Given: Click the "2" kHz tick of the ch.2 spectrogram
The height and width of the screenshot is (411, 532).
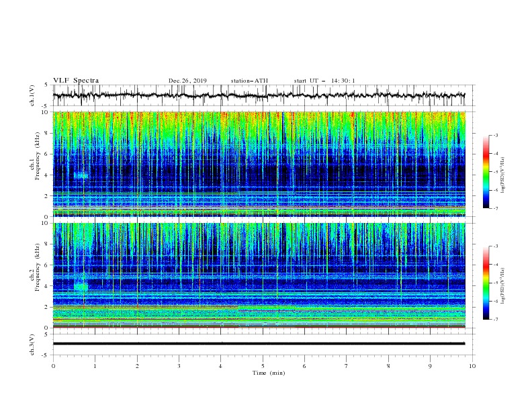Looking at the screenshot, I should pos(47,307).
